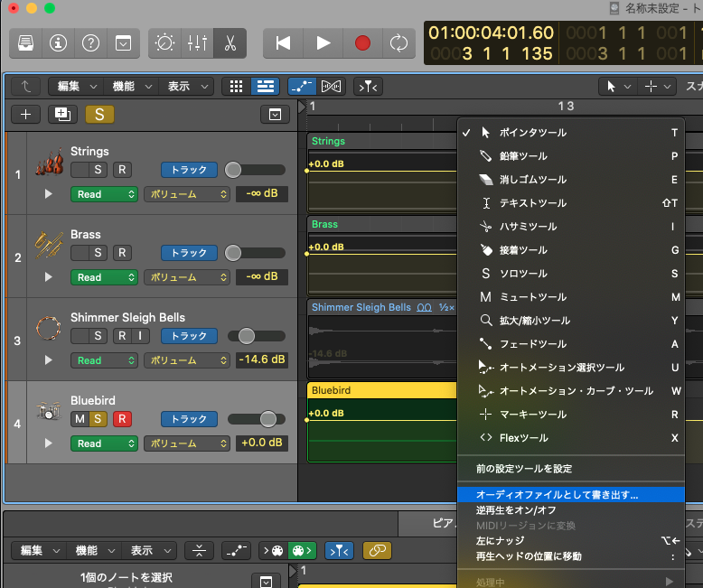Toggle Cycle mode

(x=398, y=43)
